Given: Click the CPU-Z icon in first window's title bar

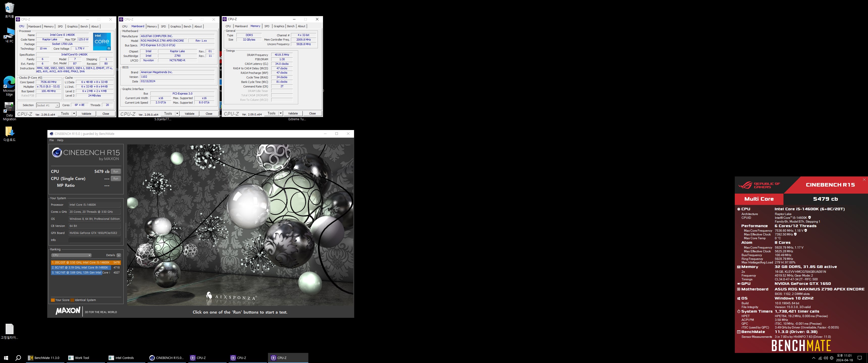Looking at the screenshot, I should (18, 19).
